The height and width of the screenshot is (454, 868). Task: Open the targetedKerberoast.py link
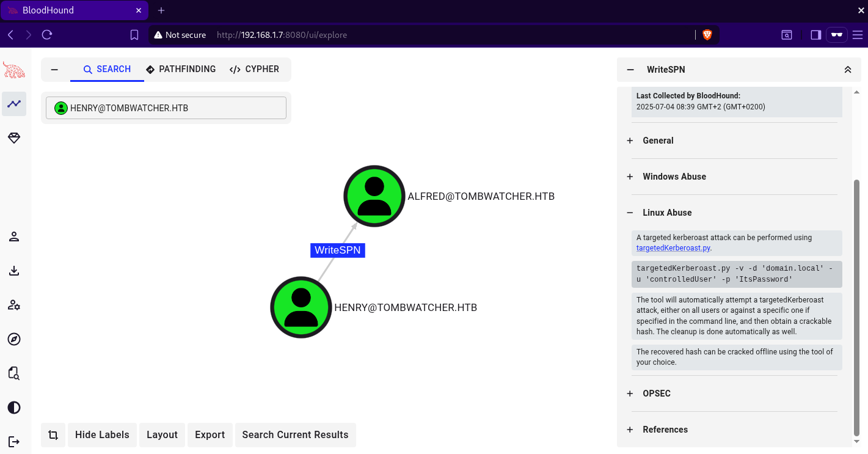(x=673, y=248)
